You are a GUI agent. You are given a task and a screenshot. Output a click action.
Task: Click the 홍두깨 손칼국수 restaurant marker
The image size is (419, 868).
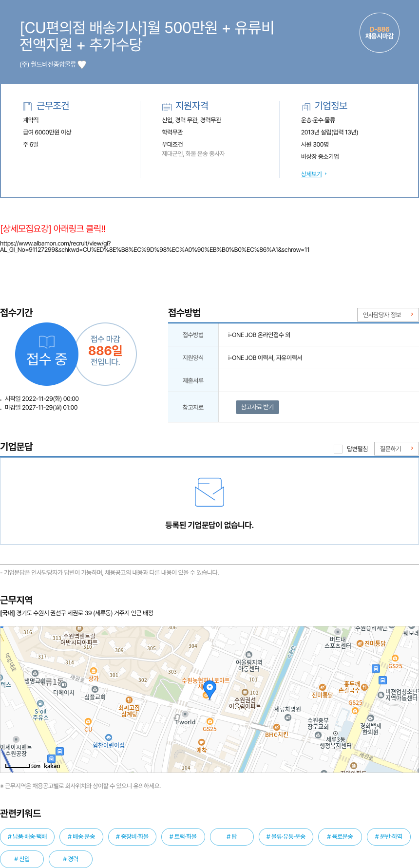(364, 687)
